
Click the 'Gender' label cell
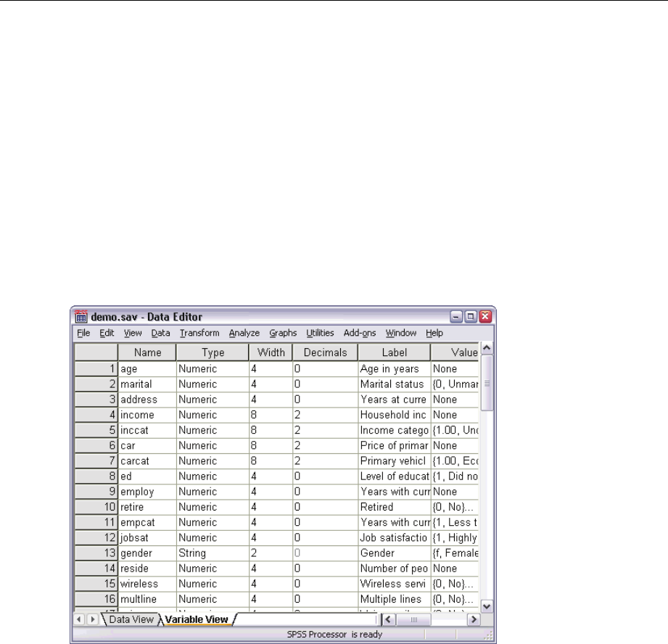[x=394, y=553]
